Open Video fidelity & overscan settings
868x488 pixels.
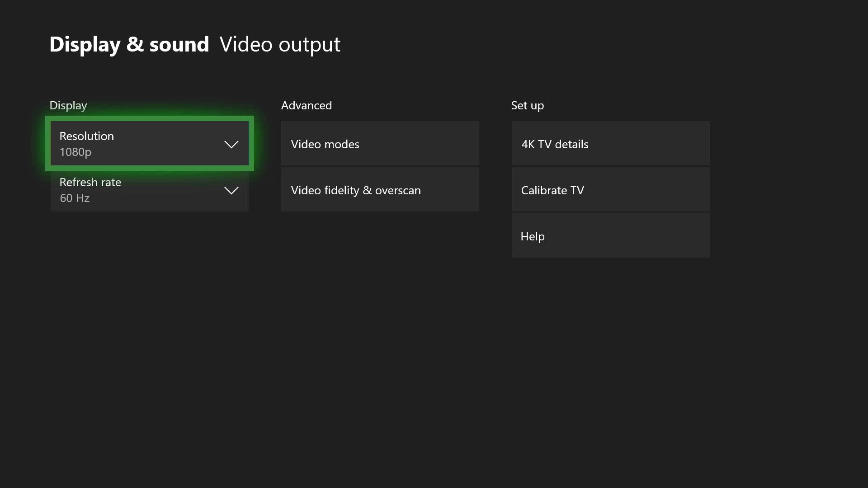[x=380, y=190]
